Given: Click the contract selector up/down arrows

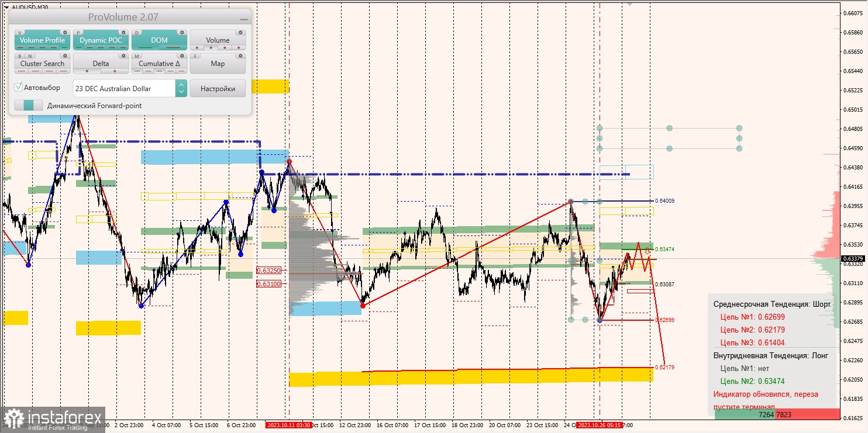Looking at the screenshot, I should click(x=181, y=88).
